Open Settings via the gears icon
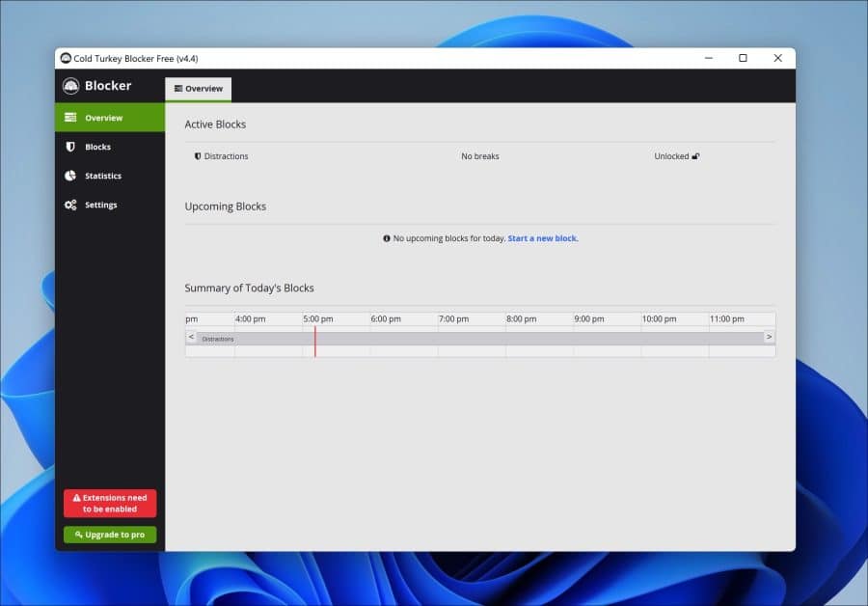This screenshot has width=868, height=606. [70, 205]
